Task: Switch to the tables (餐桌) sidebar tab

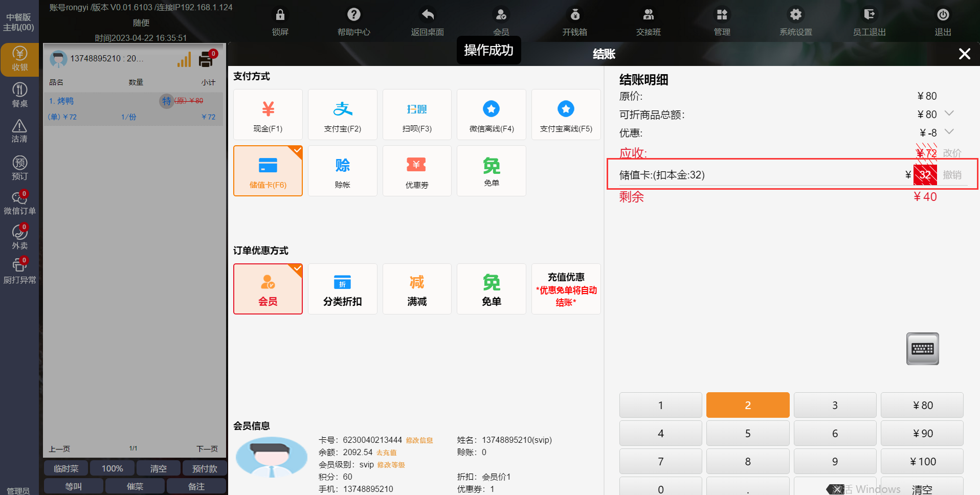Action: pyautogui.click(x=19, y=95)
